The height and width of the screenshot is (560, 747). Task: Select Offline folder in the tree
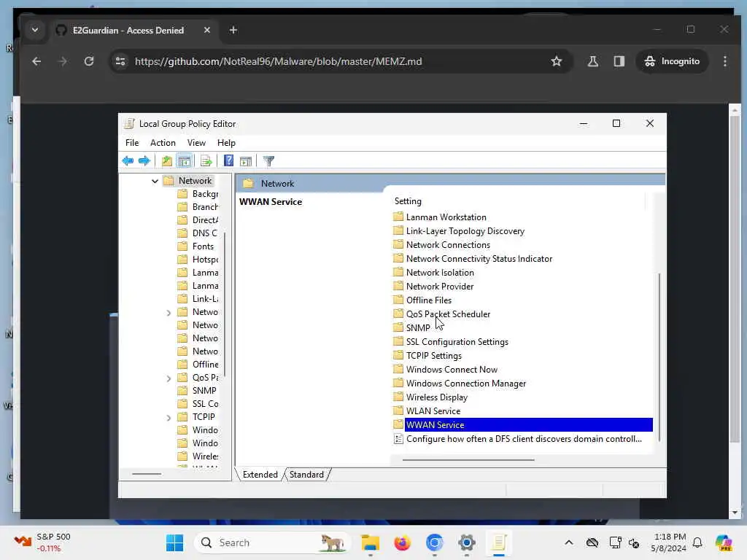point(205,365)
